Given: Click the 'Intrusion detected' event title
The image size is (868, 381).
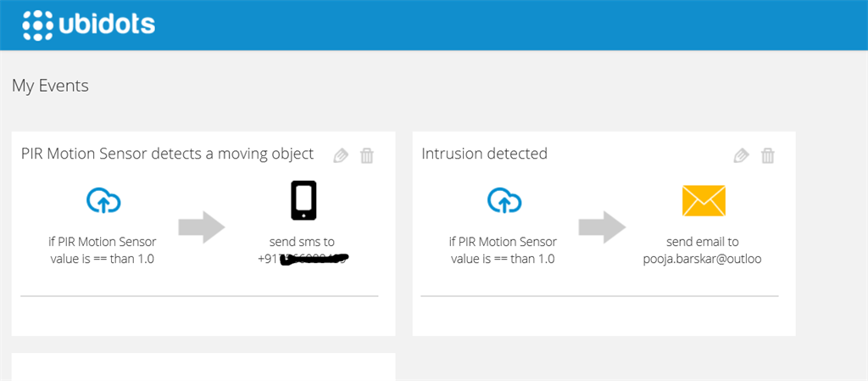Looking at the screenshot, I should click(484, 154).
